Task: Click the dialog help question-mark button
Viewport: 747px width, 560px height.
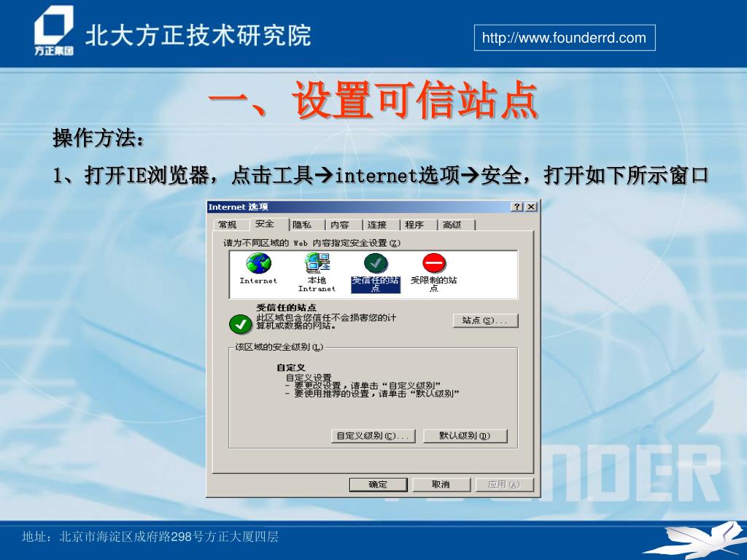Action: (517, 206)
